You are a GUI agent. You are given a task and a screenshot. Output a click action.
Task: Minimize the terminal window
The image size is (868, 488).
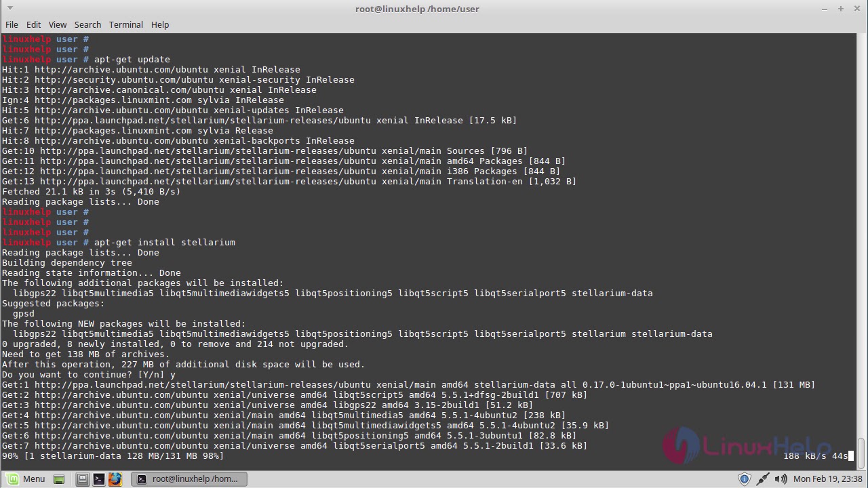coord(825,9)
